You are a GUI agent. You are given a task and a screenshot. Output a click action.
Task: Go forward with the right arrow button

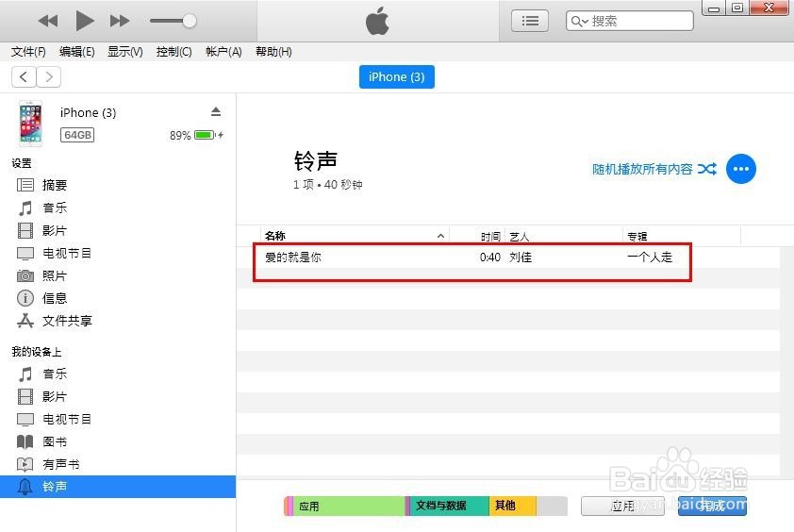49,77
